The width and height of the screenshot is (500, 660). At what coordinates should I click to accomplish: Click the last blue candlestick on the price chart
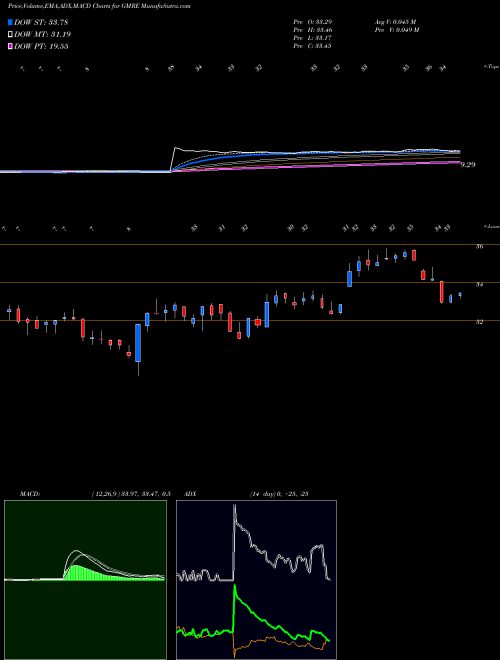point(460,295)
